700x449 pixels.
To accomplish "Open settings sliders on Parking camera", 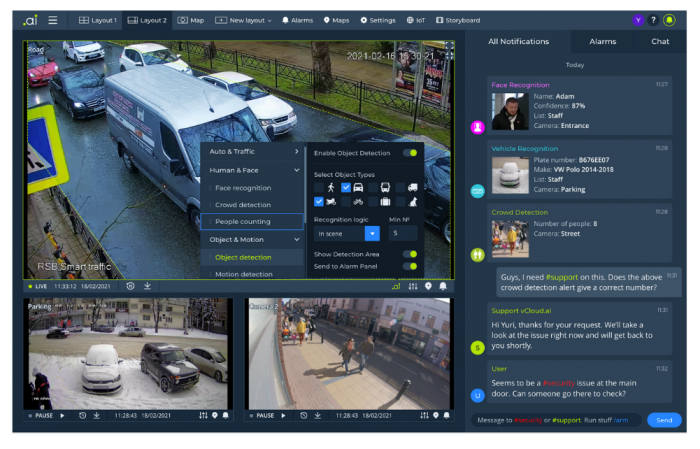I will (x=203, y=416).
